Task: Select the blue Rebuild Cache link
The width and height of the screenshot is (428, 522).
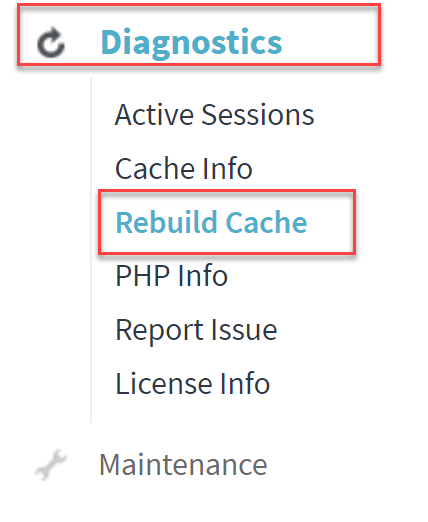Action: click(x=211, y=222)
